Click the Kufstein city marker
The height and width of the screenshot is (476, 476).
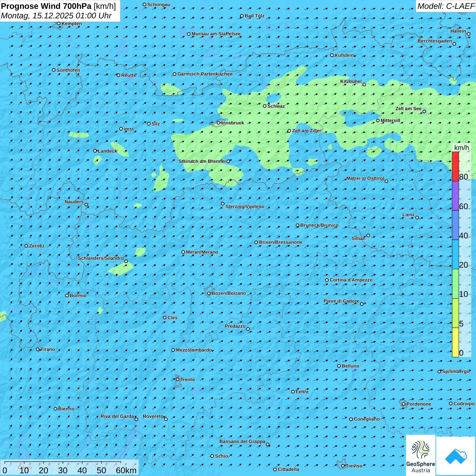tap(332, 55)
